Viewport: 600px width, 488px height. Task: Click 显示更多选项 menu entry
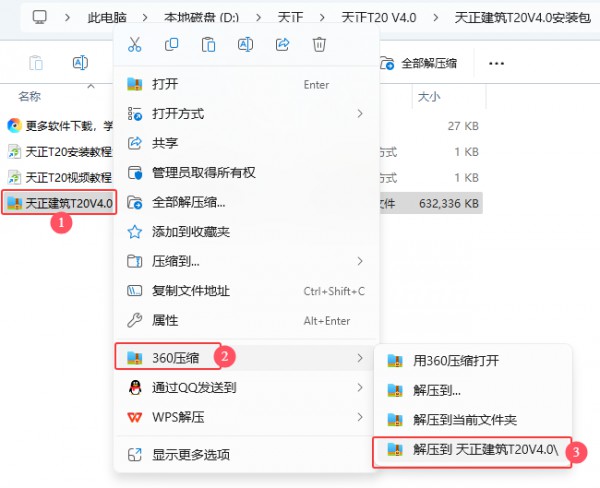point(190,455)
